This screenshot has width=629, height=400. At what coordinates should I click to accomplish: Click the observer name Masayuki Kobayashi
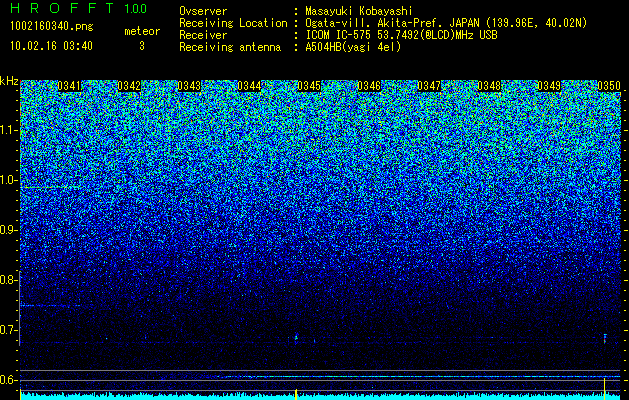(x=359, y=11)
